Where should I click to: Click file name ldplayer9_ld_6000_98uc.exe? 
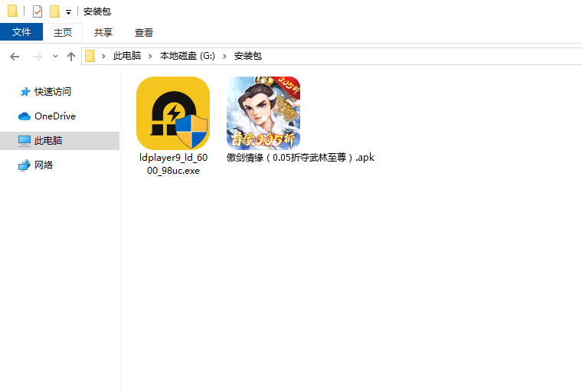pos(173,164)
